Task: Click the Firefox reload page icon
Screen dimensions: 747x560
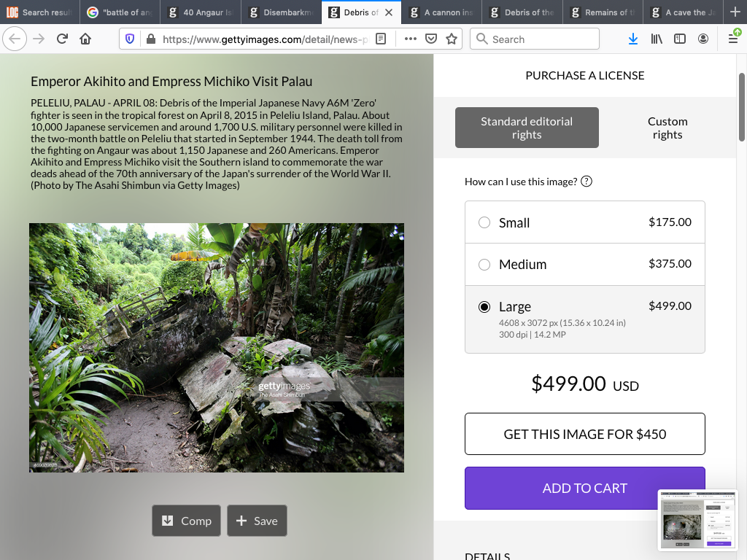Action: [62, 39]
